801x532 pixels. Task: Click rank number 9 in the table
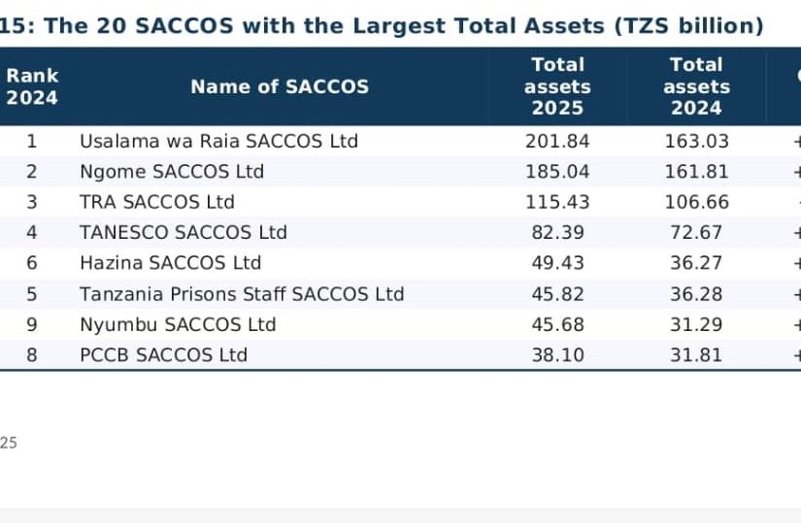(x=32, y=324)
